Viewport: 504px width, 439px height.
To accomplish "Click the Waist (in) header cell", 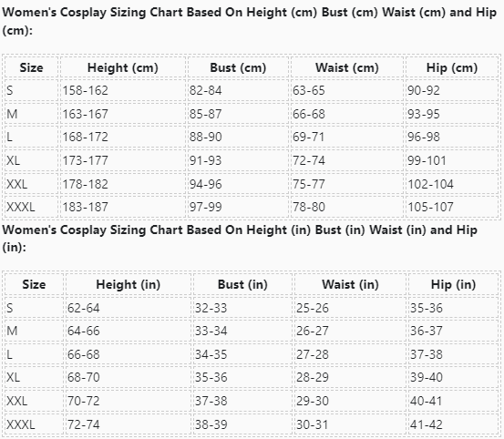I will pyautogui.click(x=350, y=284).
